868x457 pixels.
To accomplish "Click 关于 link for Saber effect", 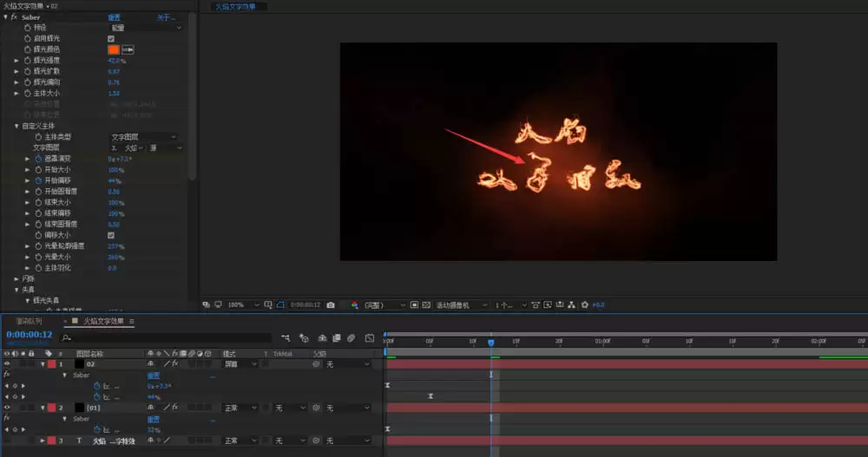I will pos(166,17).
